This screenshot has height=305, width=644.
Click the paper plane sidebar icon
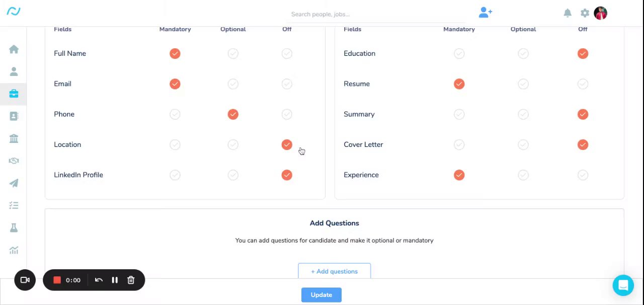14,183
